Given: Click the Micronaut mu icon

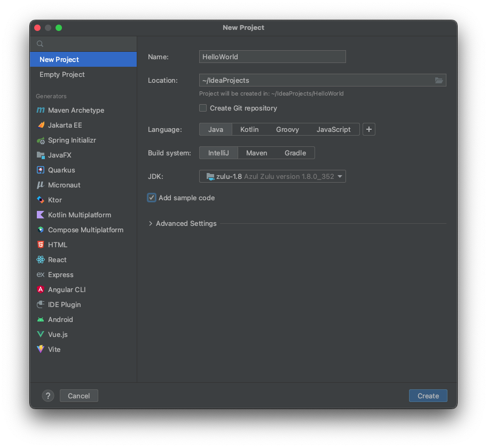Looking at the screenshot, I should (x=41, y=185).
